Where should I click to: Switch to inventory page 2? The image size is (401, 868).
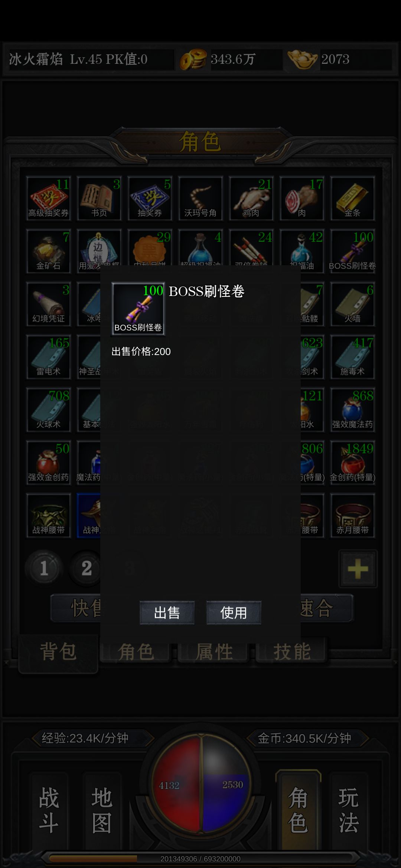[x=87, y=568]
